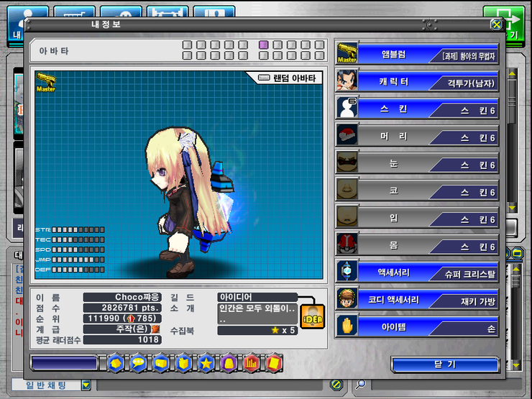Click the nose icon in 코 row

347,189
